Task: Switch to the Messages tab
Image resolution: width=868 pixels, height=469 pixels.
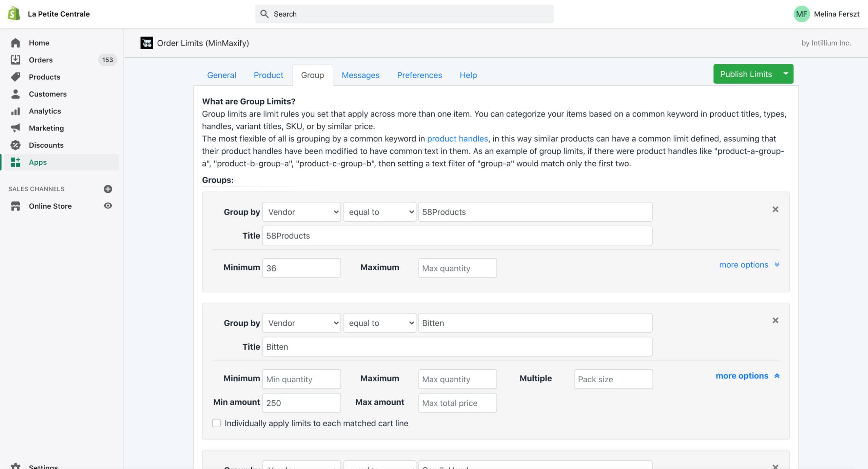Action: [x=360, y=75]
